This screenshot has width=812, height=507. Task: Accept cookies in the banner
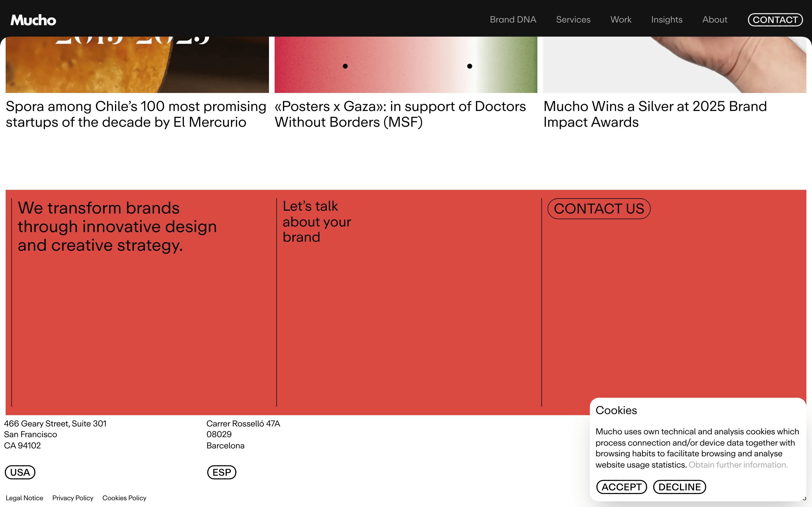point(621,487)
